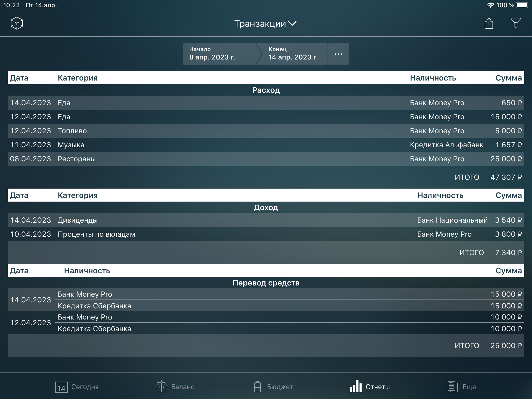This screenshot has width=532, height=399.
Task: Click the Доход section heading
Action: (266, 207)
